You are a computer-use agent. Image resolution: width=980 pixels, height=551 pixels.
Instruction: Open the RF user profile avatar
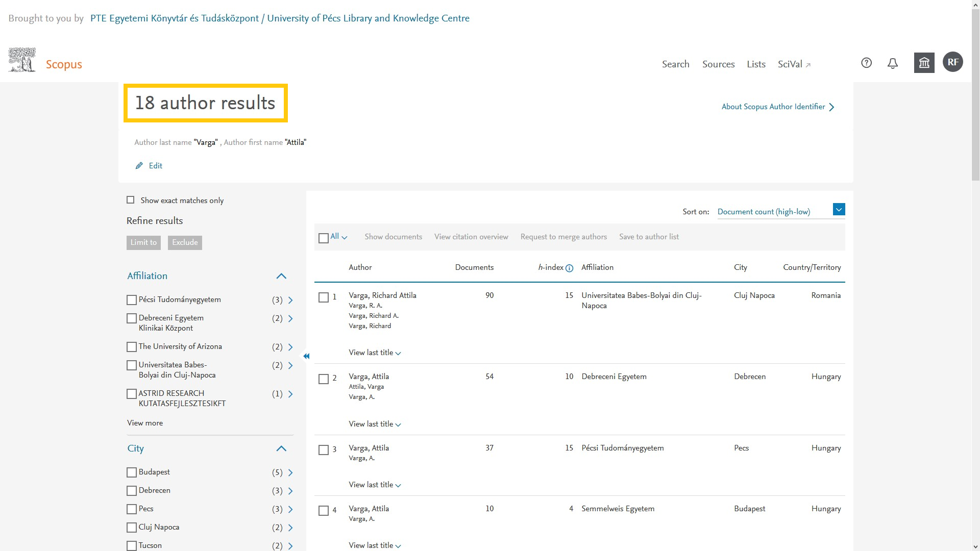952,62
